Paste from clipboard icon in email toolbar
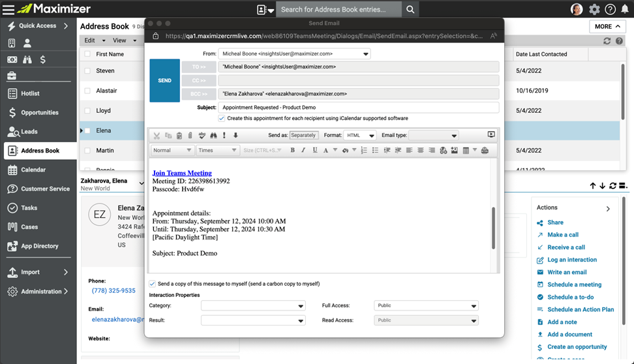Viewport: 634px width, 364px height. pyautogui.click(x=179, y=136)
